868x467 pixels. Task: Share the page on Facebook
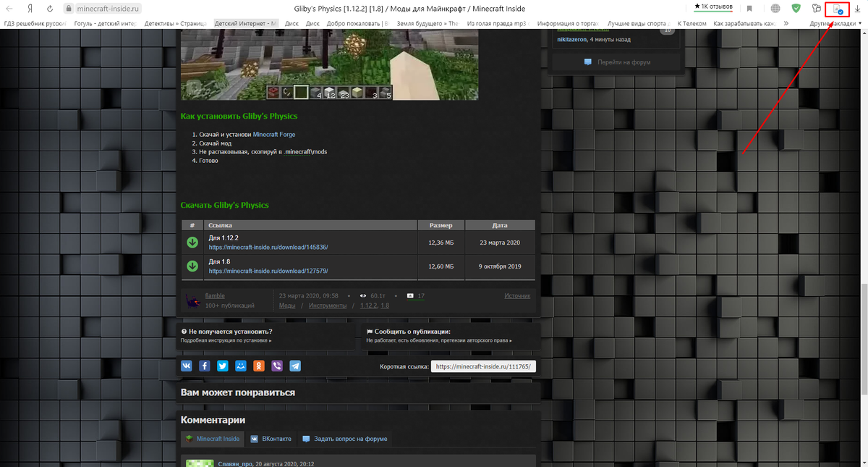pos(204,366)
